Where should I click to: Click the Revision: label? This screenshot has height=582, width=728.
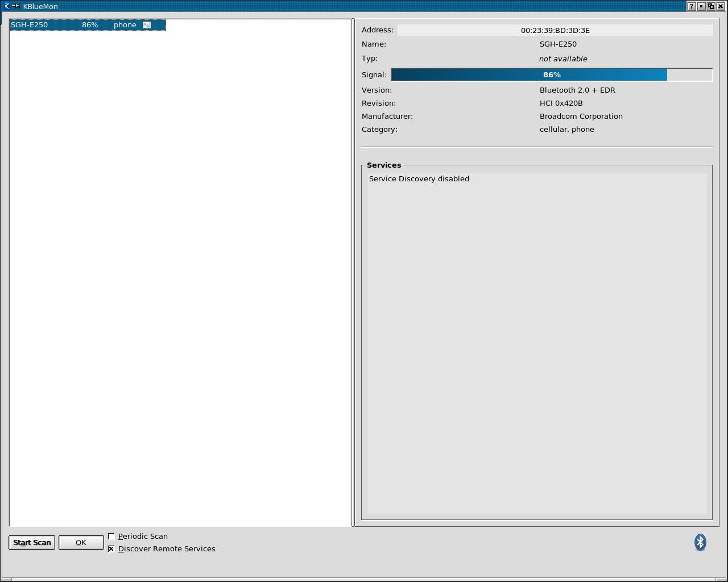(x=379, y=103)
